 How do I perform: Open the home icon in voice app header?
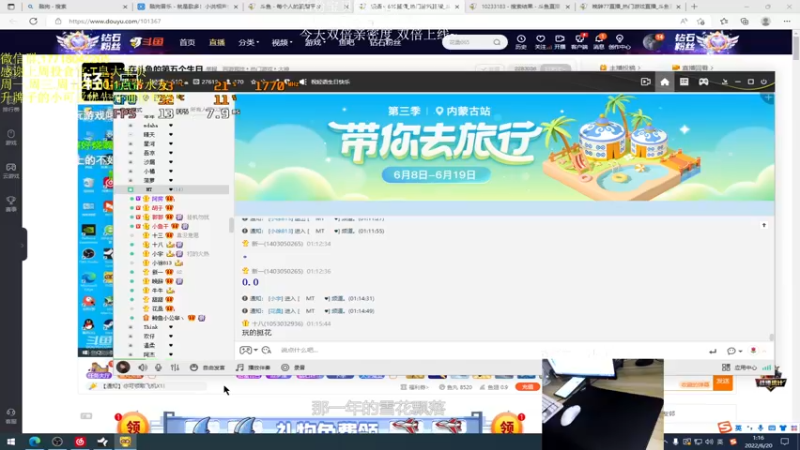tap(664, 82)
